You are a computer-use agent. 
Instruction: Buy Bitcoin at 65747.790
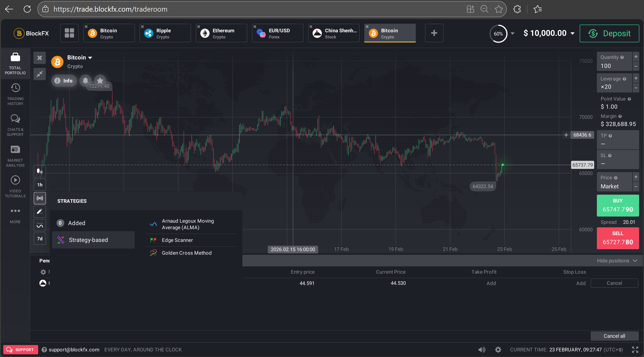click(x=618, y=205)
